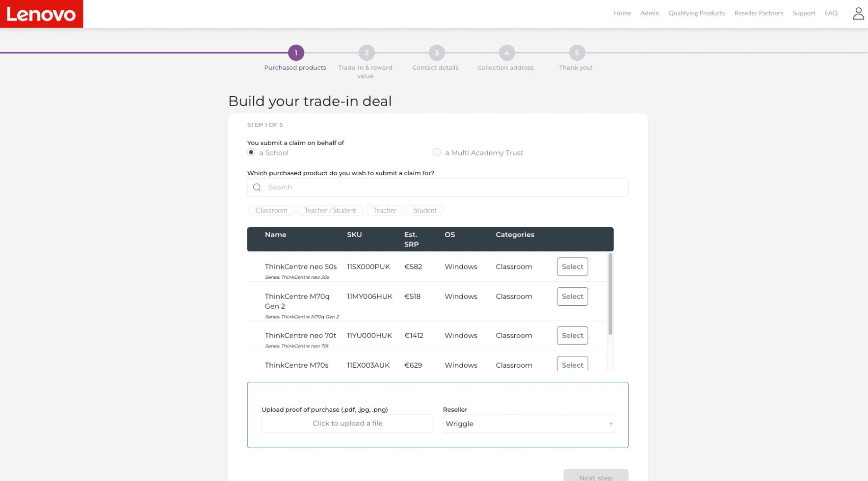Go to step 1 Purchased products circle
This screenshot has width=868, height=481.
point(296,53)
